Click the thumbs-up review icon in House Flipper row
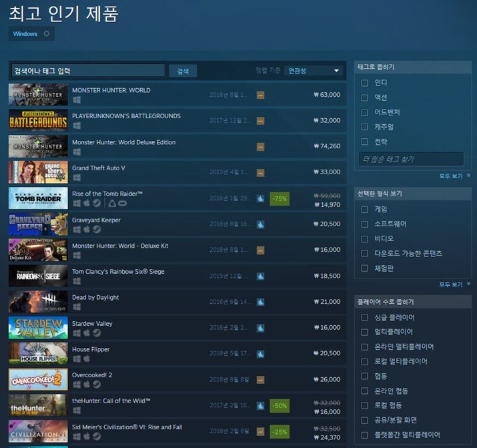The width and height of the screenshot is (477, 448). pyautogui.click(x=260, y=354)
